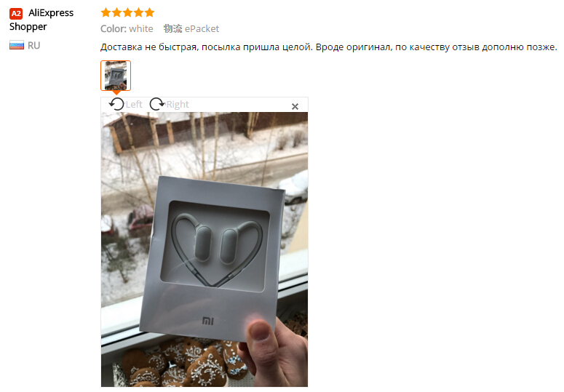Click the fifth orange rating star
This screenshot has height=392, width=564.
(x=149, y=13)
